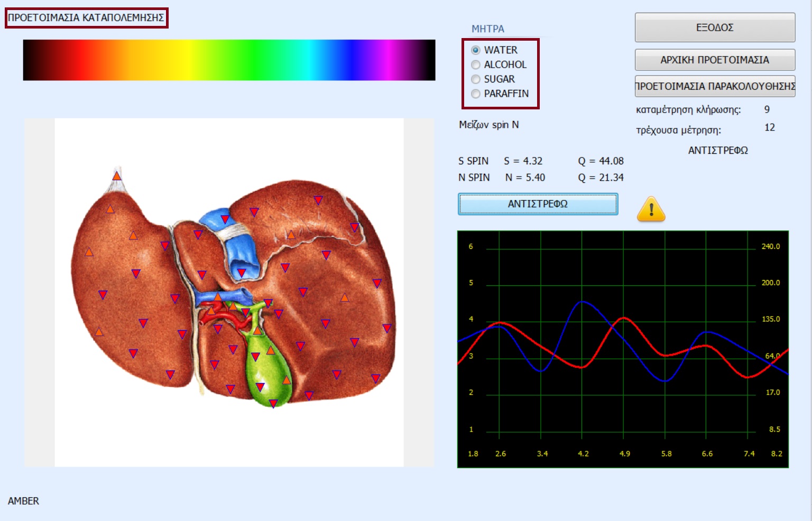Click the 1.8 x-axis label

473,454
